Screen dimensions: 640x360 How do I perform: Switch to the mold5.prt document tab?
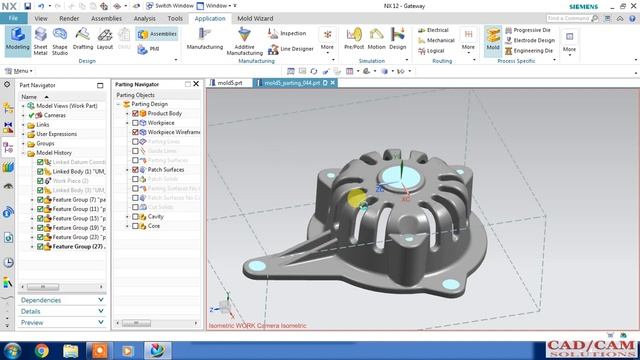(x=229, y=83)
